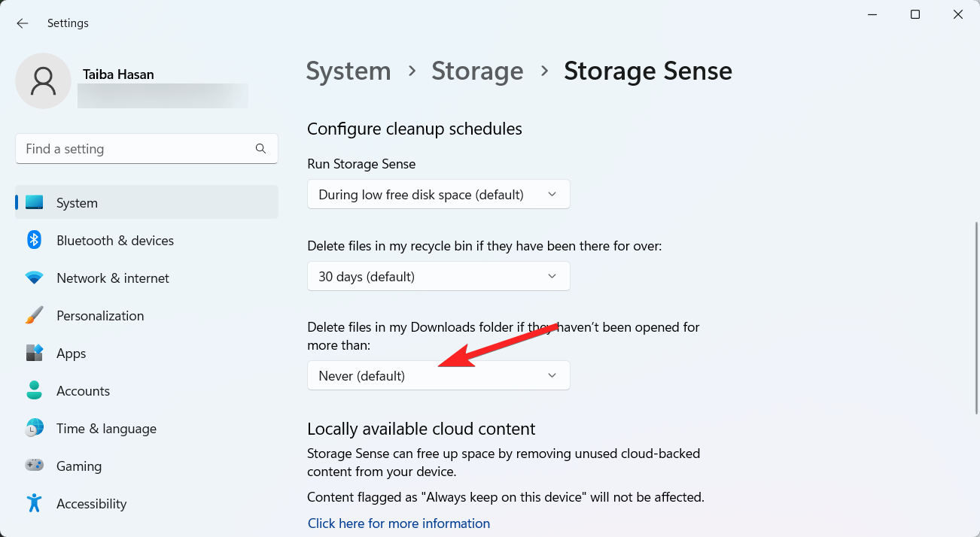Open the Downloads folder deletion dropdown

click(x=439, y=375)
